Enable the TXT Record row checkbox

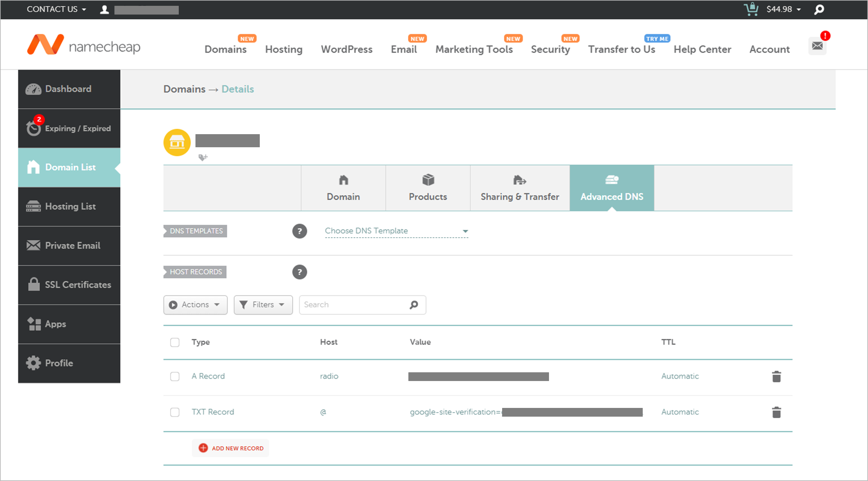(x=175, y=412)
